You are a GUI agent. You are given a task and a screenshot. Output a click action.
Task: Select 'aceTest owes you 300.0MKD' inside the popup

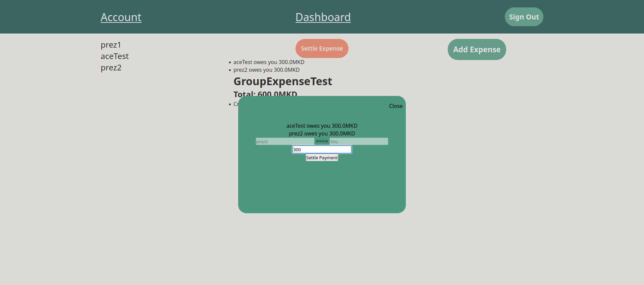point(322,126)
